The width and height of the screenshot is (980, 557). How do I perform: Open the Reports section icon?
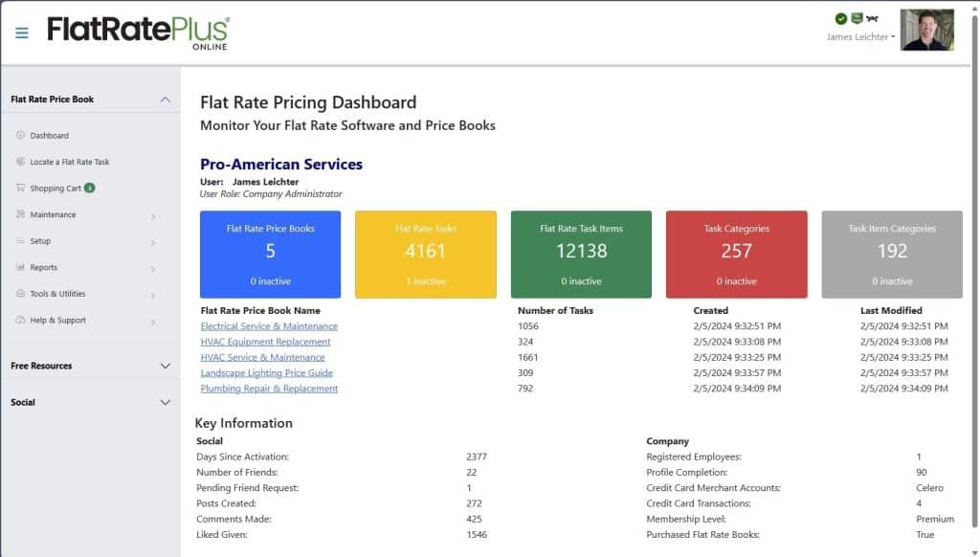19,267
